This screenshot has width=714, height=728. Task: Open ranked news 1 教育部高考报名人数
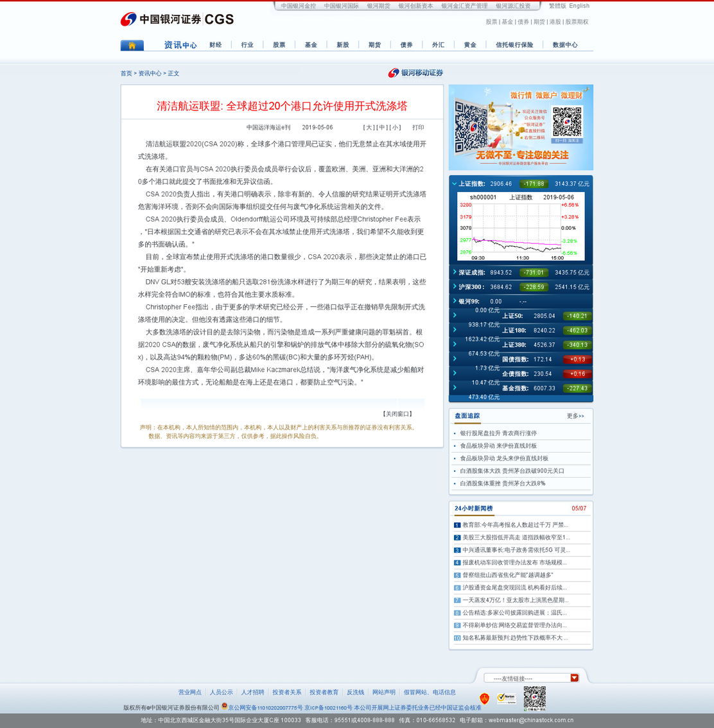point(515,525)
